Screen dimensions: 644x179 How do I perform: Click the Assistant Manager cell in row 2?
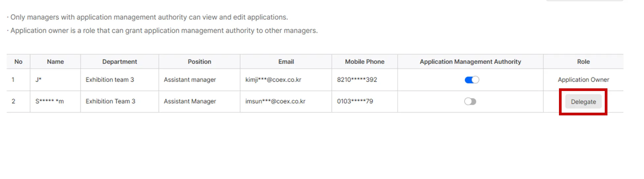pos(190,101)
